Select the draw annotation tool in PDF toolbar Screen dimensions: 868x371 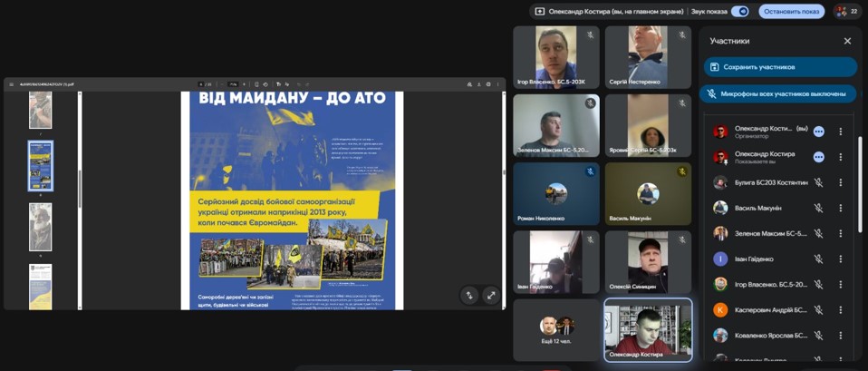[286, 84]
